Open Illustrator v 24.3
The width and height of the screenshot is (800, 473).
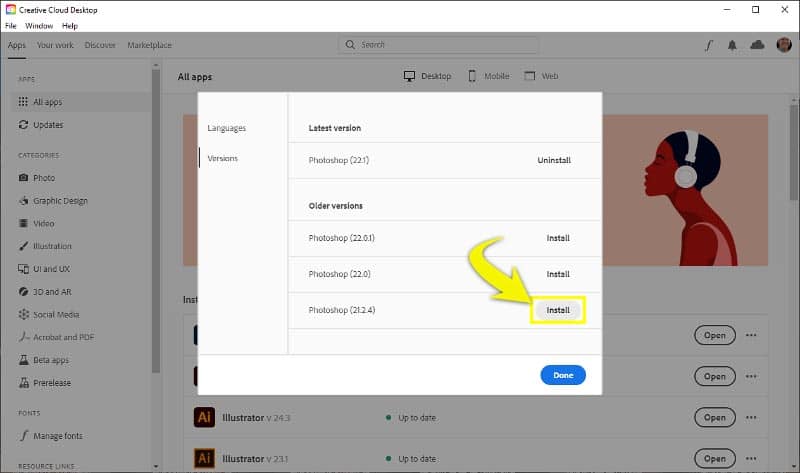[715, 417]
